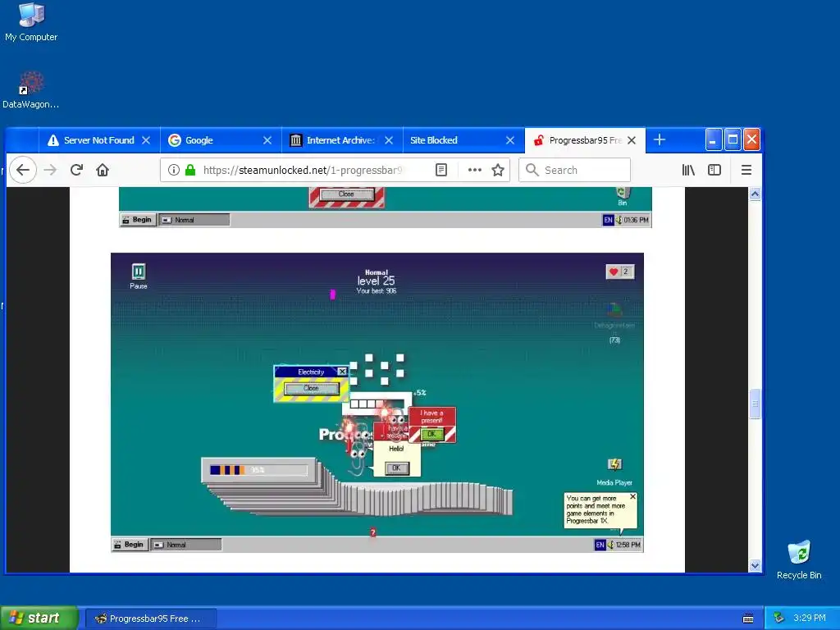This screenshot has height=630, width=840.
Task: Click Begin button in lower game screenshot
Action: click(x=130, y=545)
